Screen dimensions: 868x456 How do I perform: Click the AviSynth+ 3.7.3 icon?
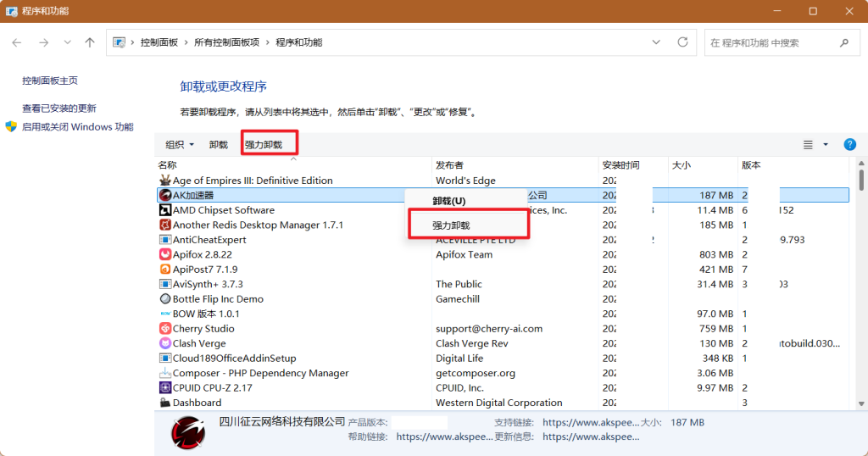(x=165, y=284)
